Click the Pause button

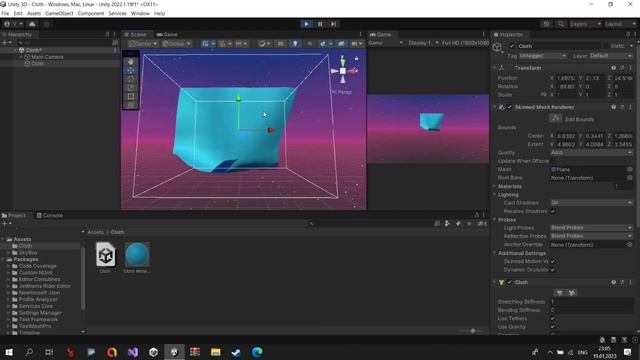coord(320,24)
